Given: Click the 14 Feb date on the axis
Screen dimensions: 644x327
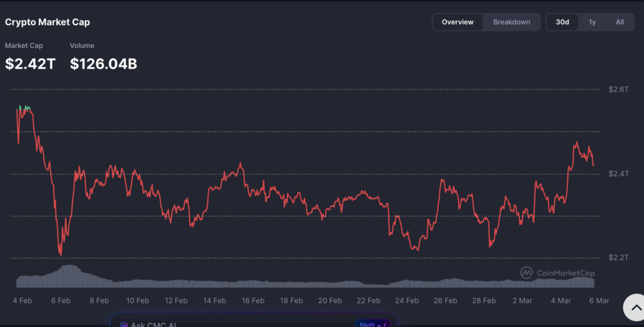Looking at the screenshot, I should click(x=214, y=301).
